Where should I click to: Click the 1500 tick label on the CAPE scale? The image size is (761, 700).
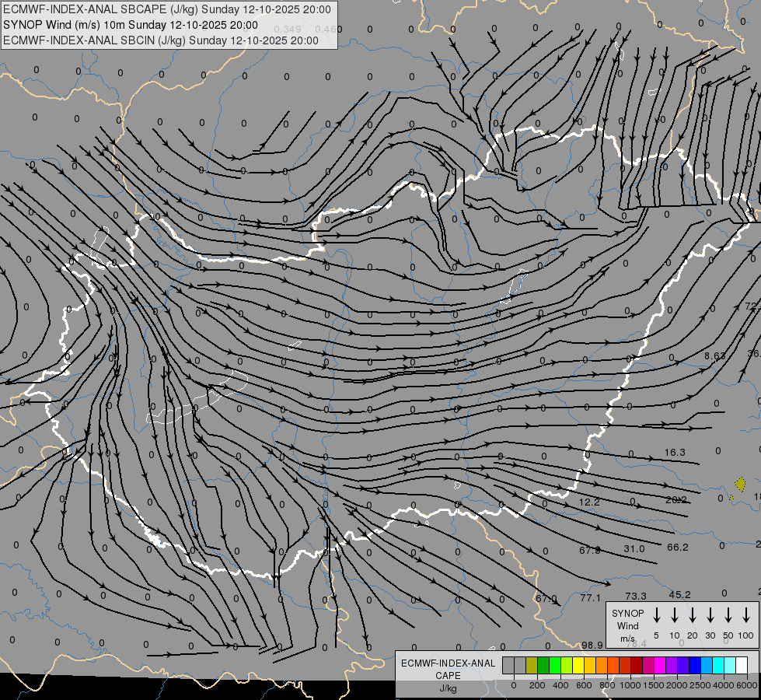tap(653, 685)
